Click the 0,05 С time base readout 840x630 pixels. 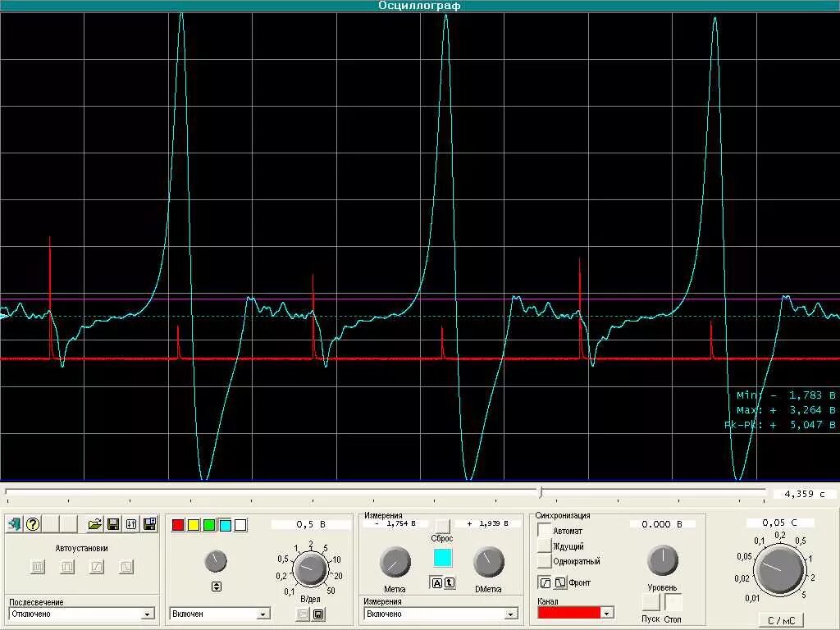[780, 523]
